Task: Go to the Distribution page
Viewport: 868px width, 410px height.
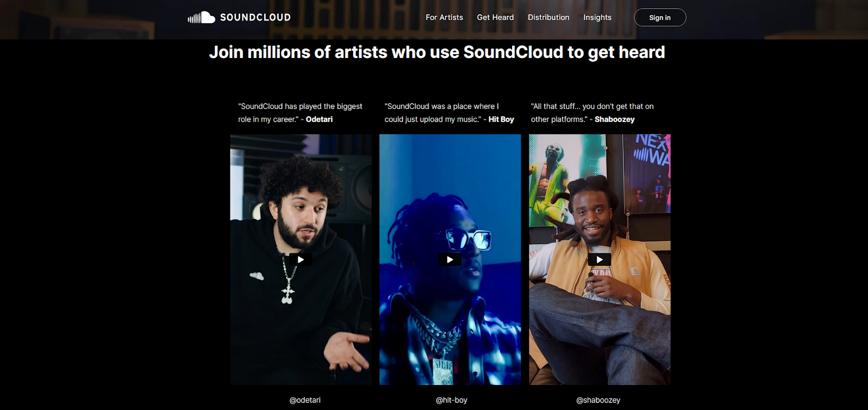Action: tap(548, 17)
